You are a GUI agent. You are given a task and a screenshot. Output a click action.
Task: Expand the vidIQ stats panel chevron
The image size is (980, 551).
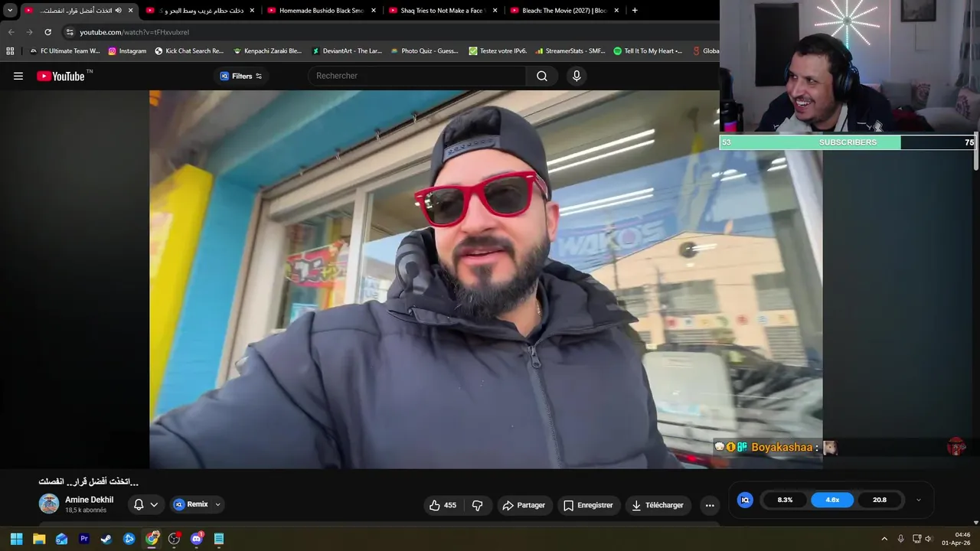pyautogui.click(x=919, y=500)
